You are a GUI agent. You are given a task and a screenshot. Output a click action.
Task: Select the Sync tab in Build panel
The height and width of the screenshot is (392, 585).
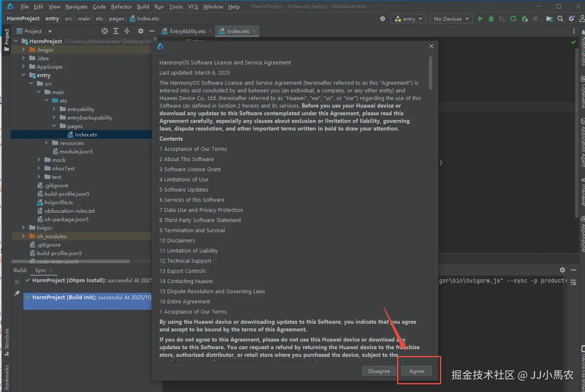(x=41, y=270)
